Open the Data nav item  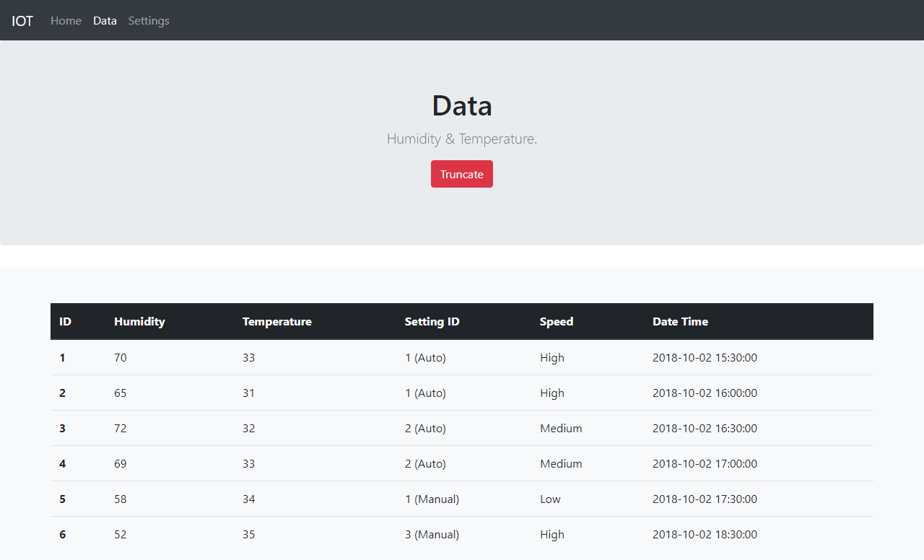click(x=105, y=20)
